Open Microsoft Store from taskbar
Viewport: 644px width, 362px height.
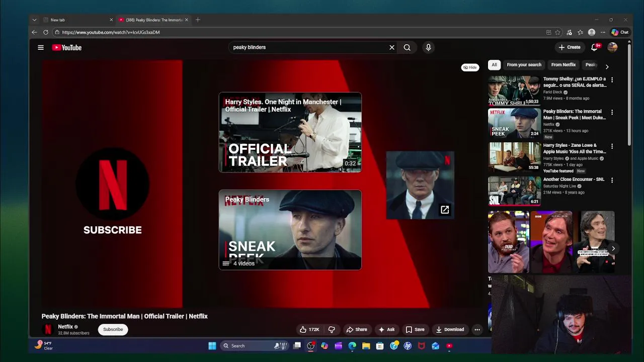click(380, 346)
